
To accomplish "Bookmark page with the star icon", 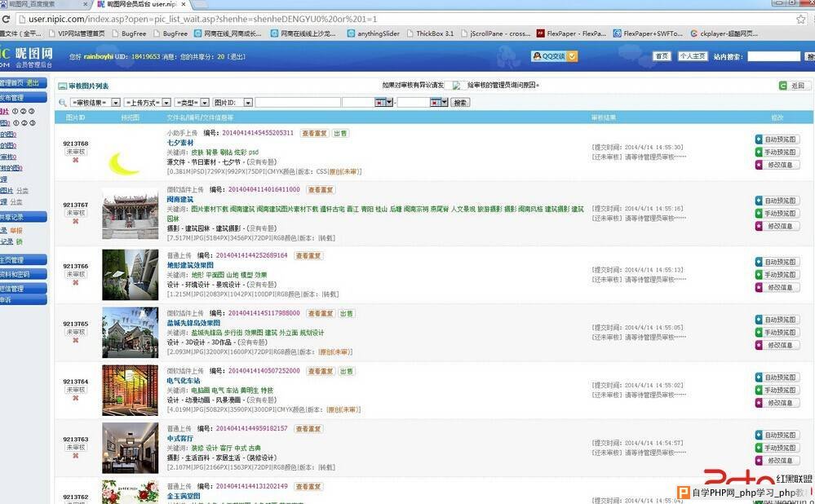I will click(x=801, y=20).
